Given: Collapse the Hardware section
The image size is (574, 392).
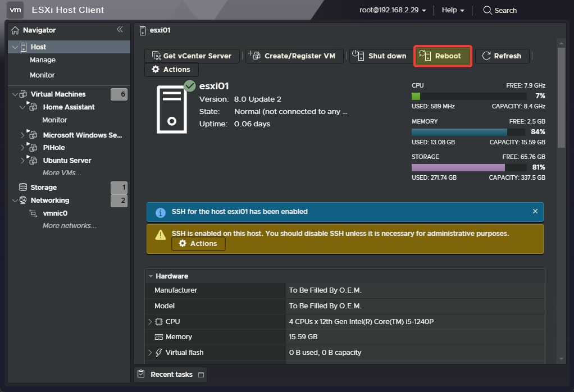Looking at the screenshot, I should click(x=151, y=276).
